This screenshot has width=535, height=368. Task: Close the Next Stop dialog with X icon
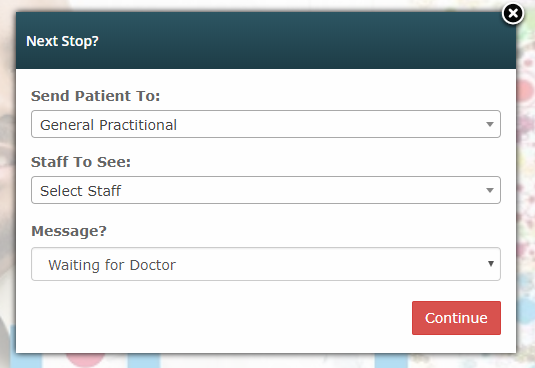coord(512,14)
